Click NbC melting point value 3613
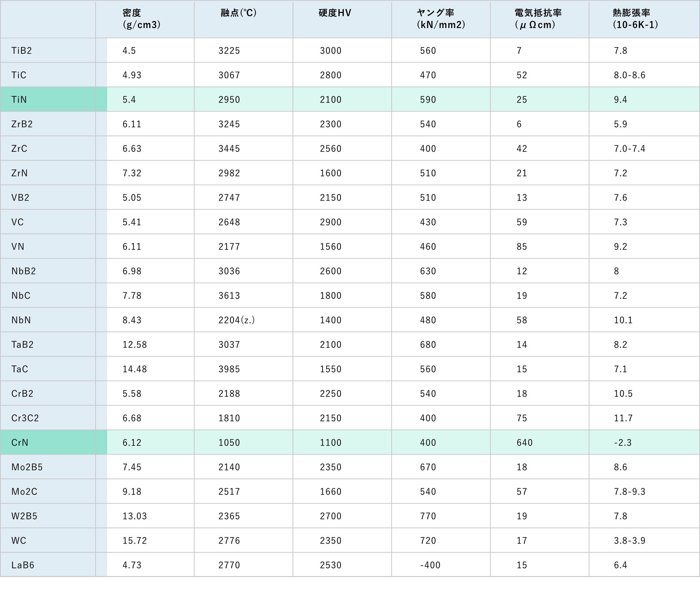This screenshot has height=595, width=700. point(229,296)
